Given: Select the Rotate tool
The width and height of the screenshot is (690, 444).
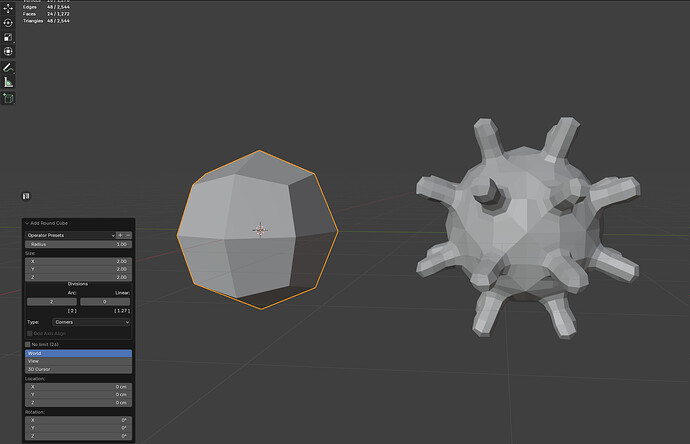Looking at the screenshot, I should click(8, 23).
